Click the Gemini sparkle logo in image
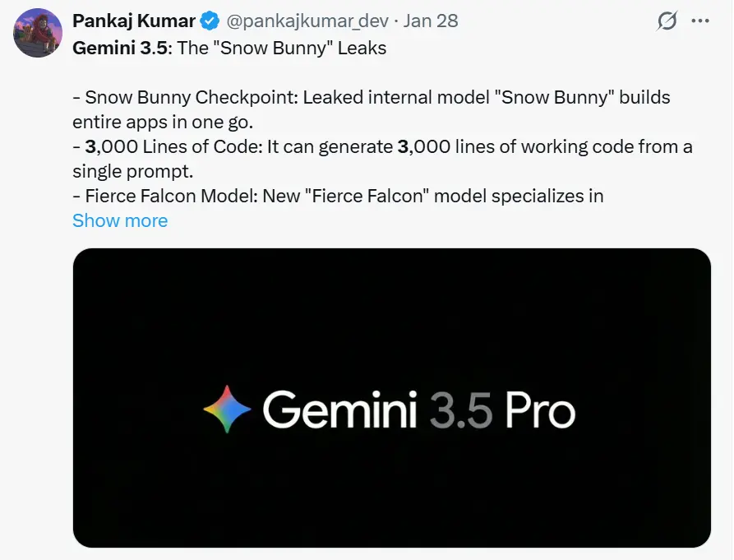 pyautogui.click(x=227, y=409)
